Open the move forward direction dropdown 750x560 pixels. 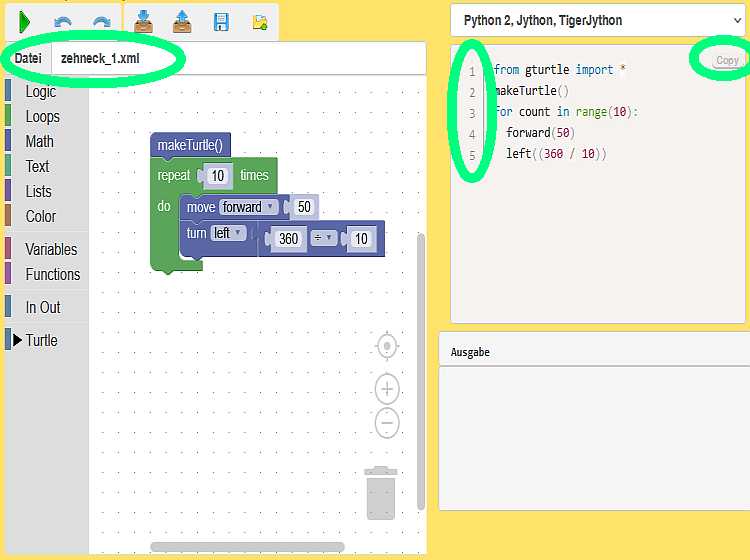pyautogui.click(x=248, y=207)
